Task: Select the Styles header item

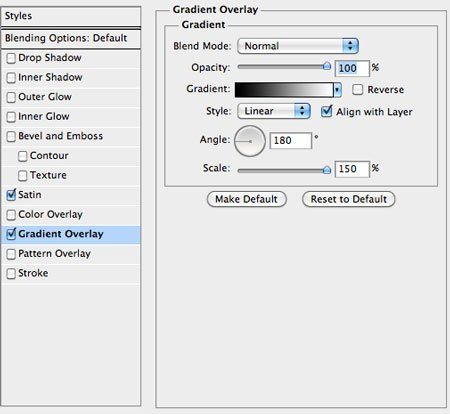Action: click(x=71, y=17)
